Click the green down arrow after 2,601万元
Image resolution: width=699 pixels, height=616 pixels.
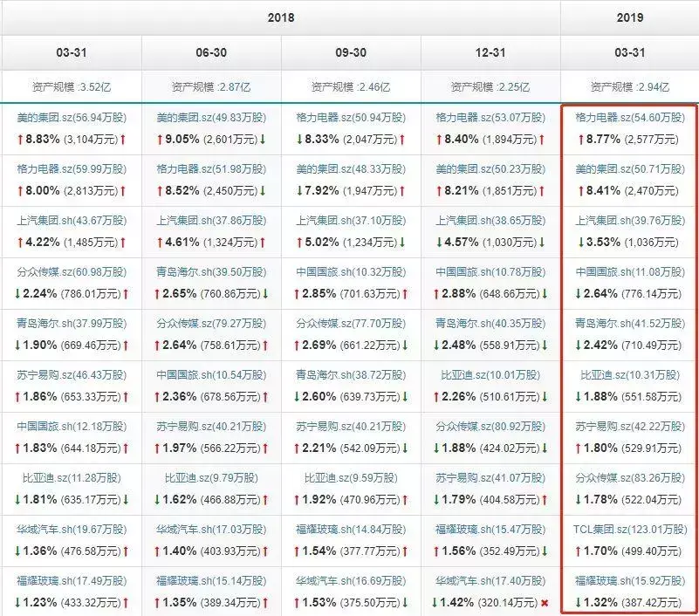pyautogui.click(x=262, y=139)
